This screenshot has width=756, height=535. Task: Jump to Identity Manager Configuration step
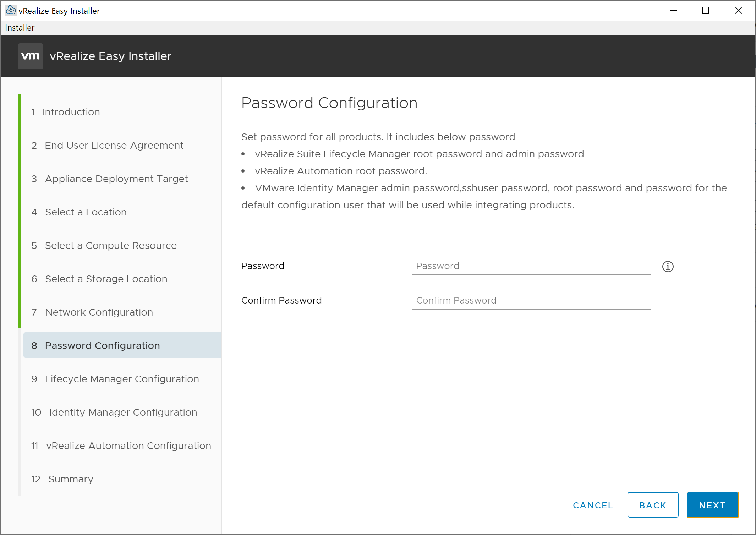pyautogui.click(x=123, y=412)
